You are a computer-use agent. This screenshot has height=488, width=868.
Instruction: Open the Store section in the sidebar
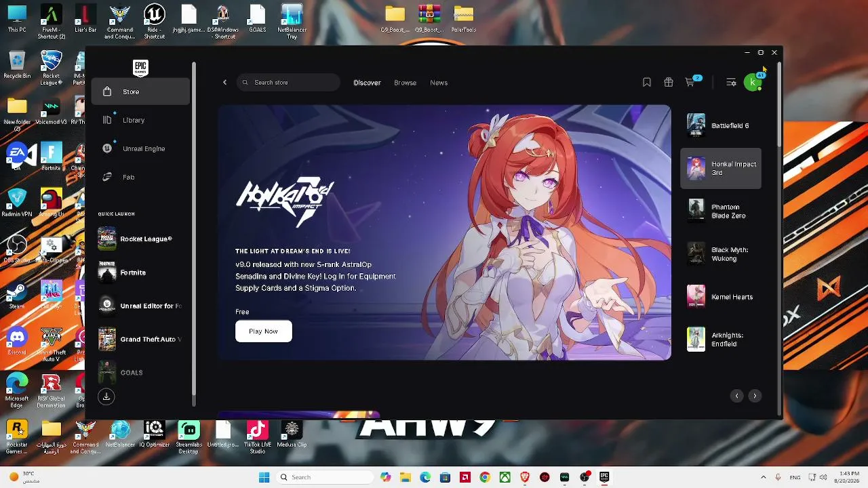point(140,91)
